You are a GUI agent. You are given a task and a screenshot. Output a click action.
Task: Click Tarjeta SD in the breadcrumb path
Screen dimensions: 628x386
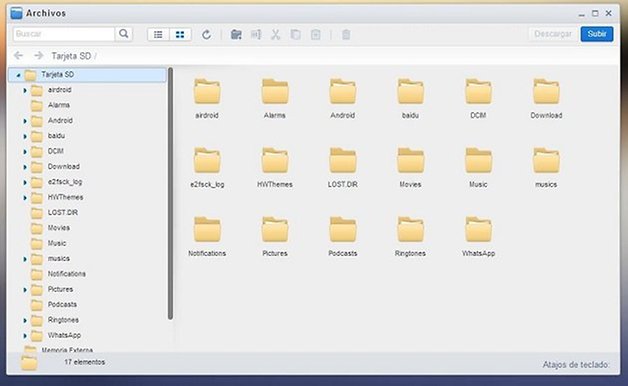pos(71,56)
